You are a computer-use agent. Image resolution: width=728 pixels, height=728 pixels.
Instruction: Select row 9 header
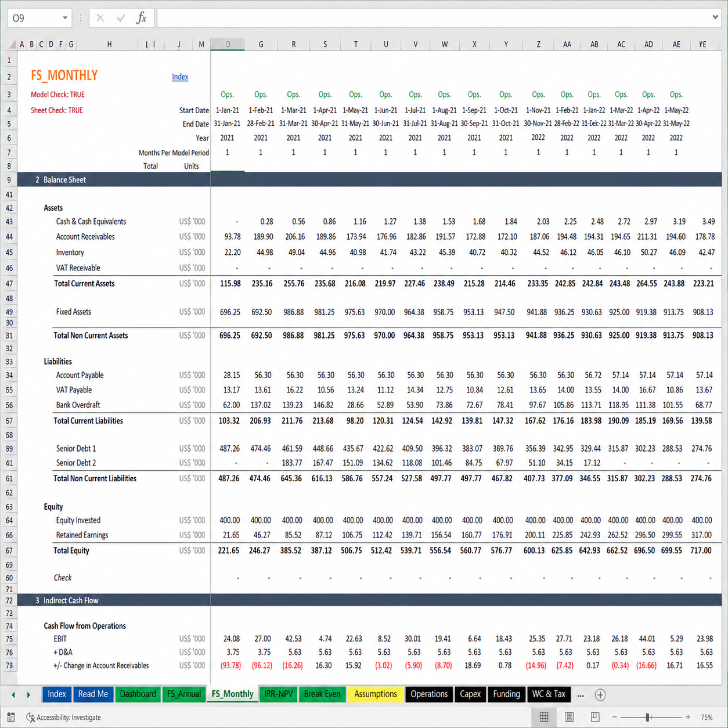point(9,180)
